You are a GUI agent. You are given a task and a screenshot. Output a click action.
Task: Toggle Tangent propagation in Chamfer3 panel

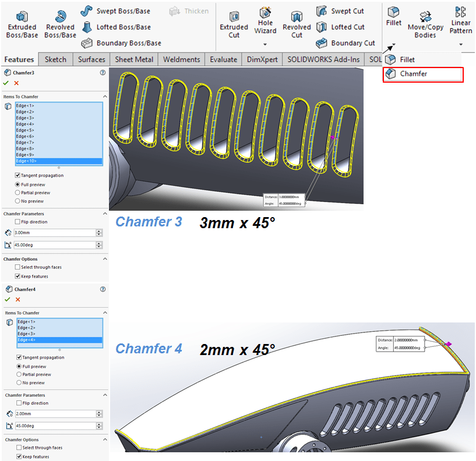[17, 175]
